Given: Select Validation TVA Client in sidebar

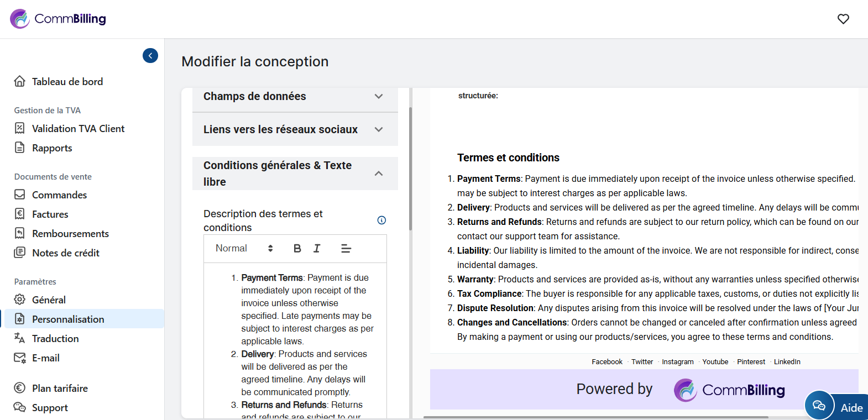Looking at the screenshot, I should click(78, 129).
